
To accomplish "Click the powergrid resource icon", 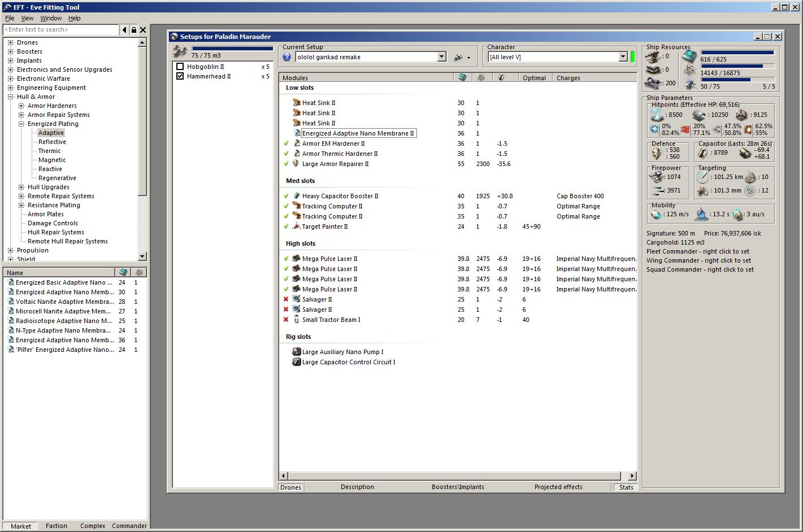I will 689,70.
